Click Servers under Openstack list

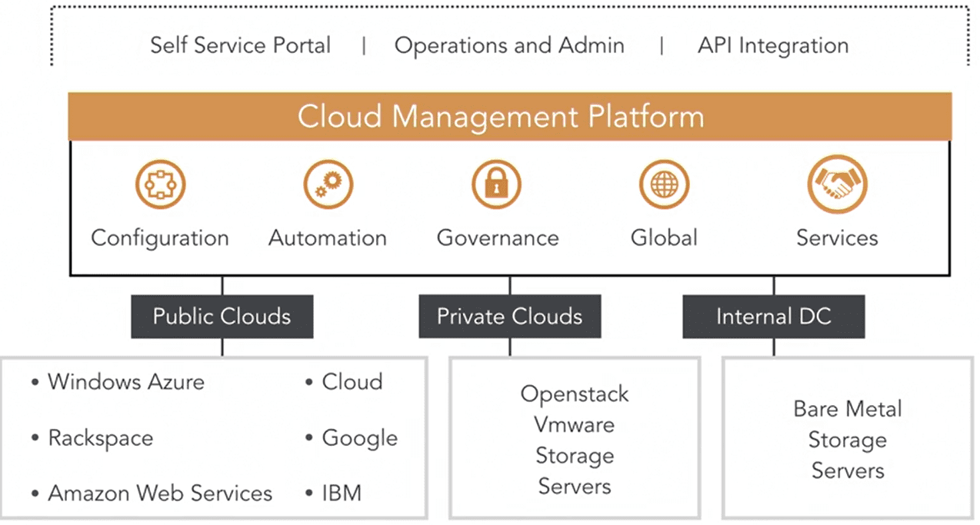coord(575,487)
